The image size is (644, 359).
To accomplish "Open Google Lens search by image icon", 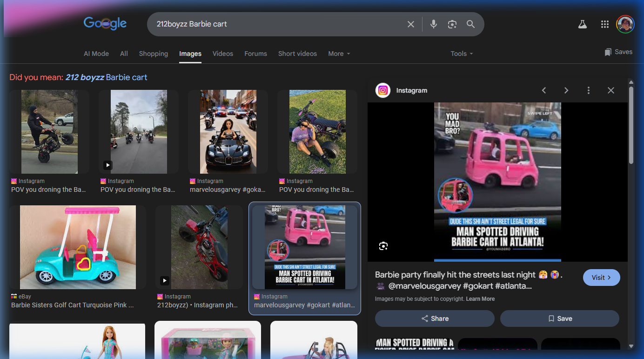I will (452, 24).
